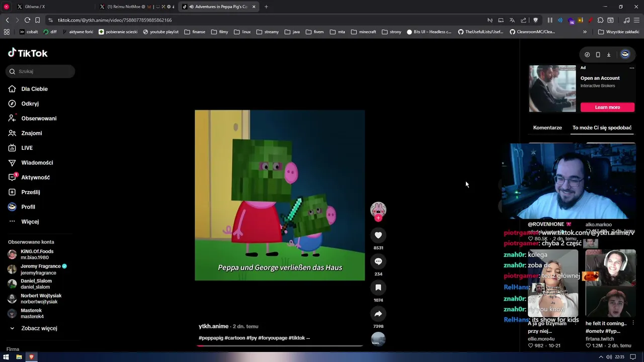Click the #peppapig hashtag

pos(211,338)
